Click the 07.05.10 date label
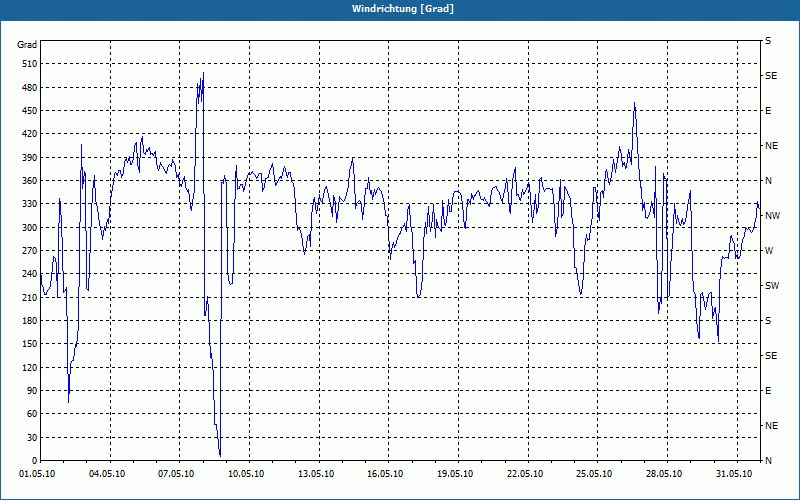 coord(176,474)
